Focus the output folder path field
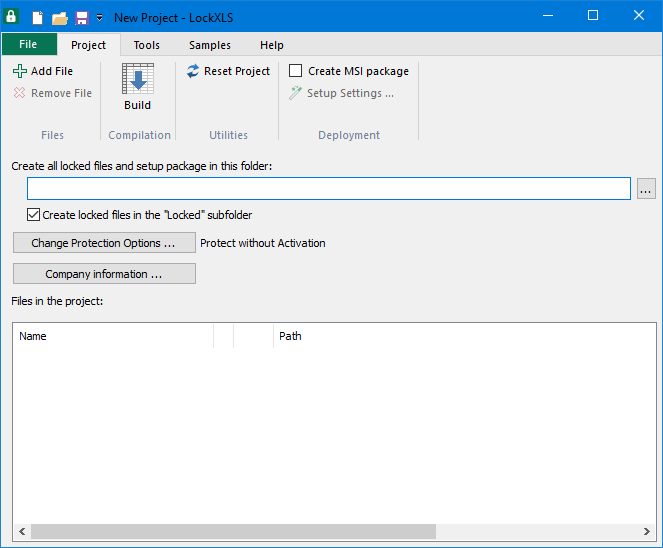The width and height of the screenshot is (663, 548). [329, 189]
